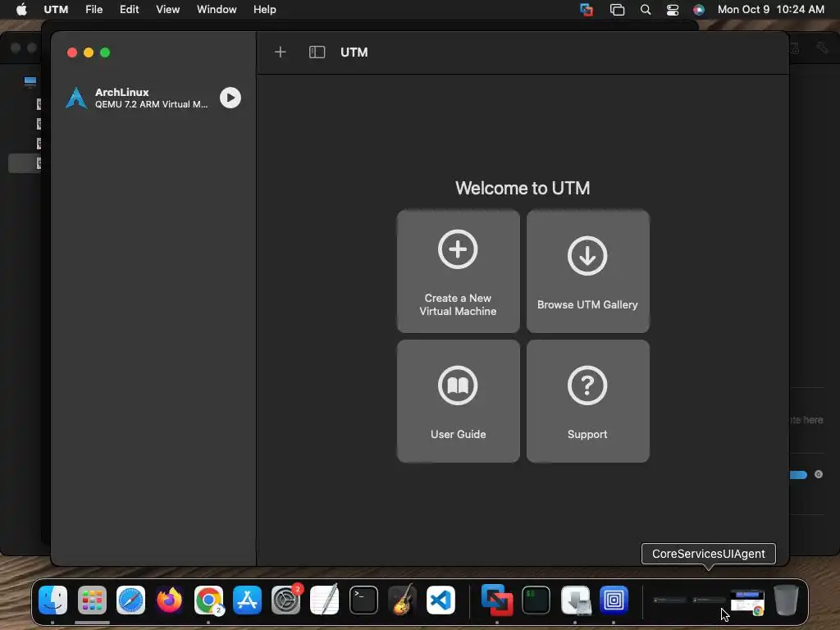
Task: Open disk installer app in Dock
Action: 575,600
